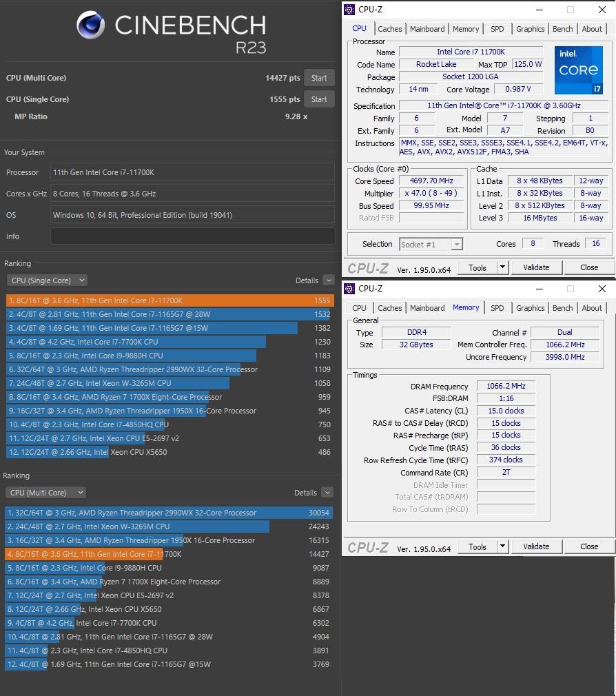Start the CPU (Multi Core) benchmark
This screenshot has width=616, height=696.
coord(319,78)
